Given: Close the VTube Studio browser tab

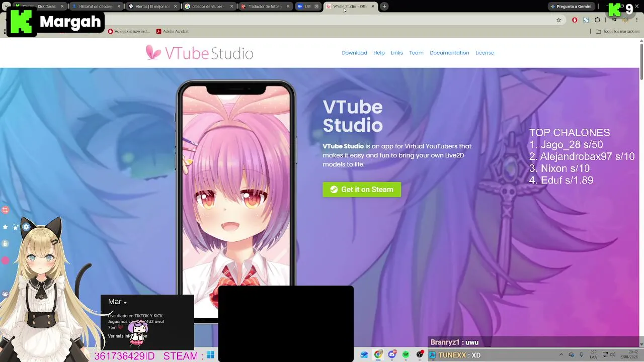Looking at the screenshot, I should (x=373, y=7).
